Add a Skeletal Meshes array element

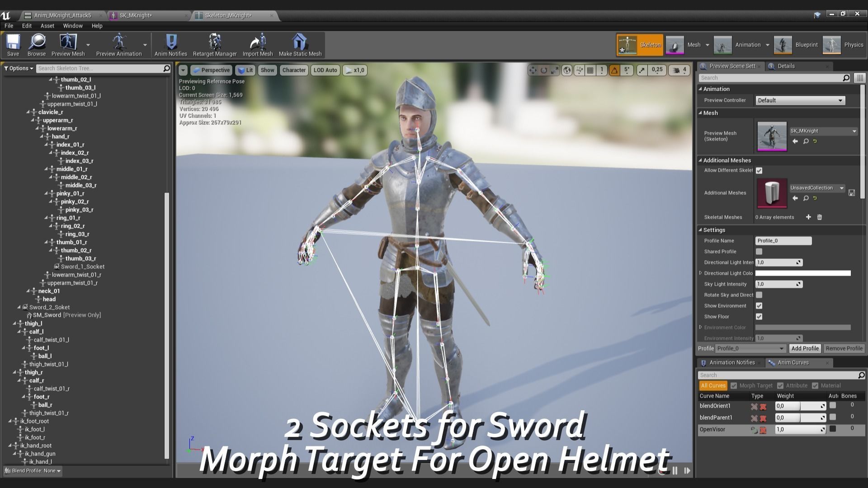point(808,217)
